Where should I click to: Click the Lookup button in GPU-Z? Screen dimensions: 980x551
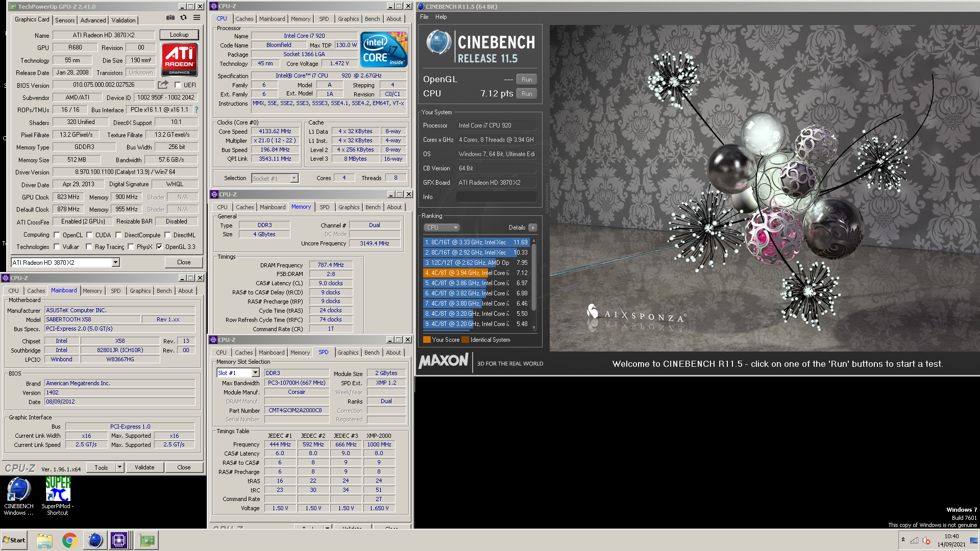coord(179,35)
